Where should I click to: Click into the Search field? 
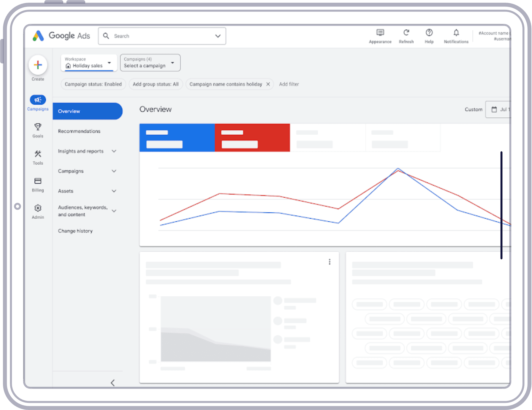pyautogui.click(x=162, y=36)
